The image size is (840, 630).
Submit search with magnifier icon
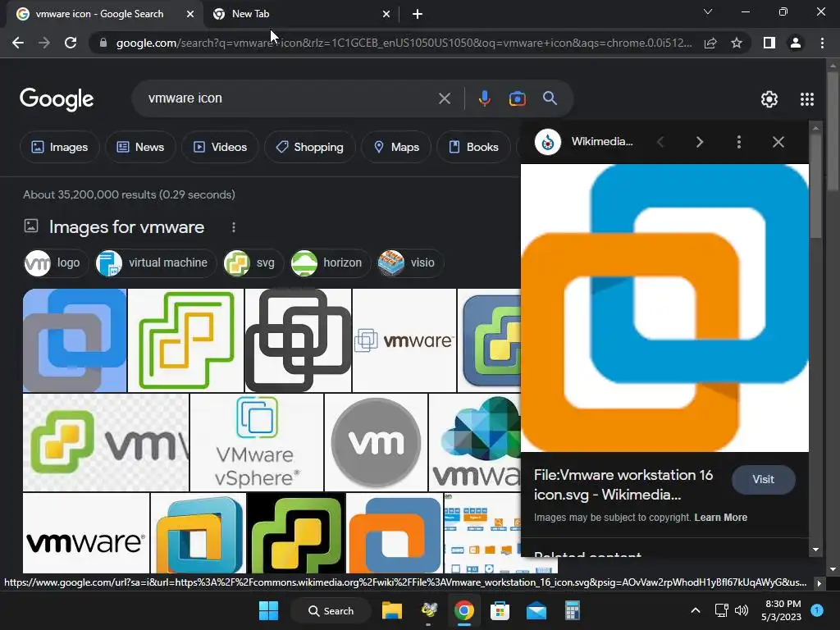(550, 98)
